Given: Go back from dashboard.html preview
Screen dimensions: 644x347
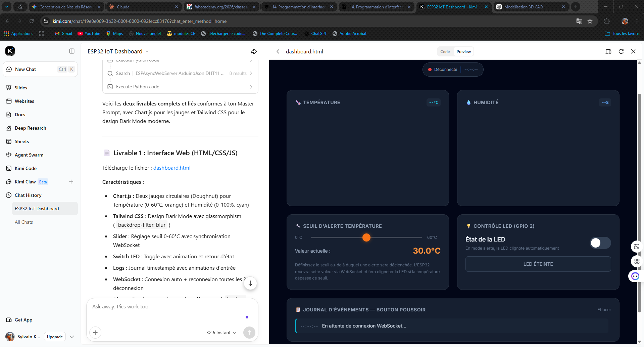Looking at the screenshot, I should tap(278, 51).
